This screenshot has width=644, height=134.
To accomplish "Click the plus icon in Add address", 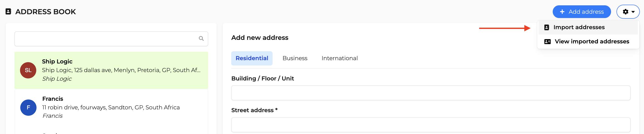I will tap(562, 12).
